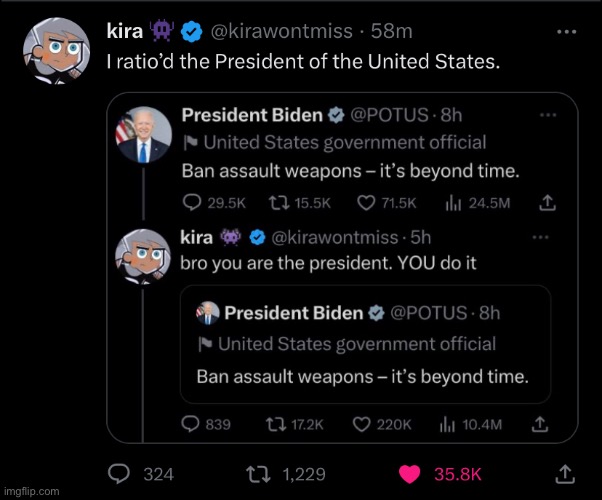View 10.4M views analytics on kira's reply
The width and height of the screenshot is (602, 500).
click(450, 424)
